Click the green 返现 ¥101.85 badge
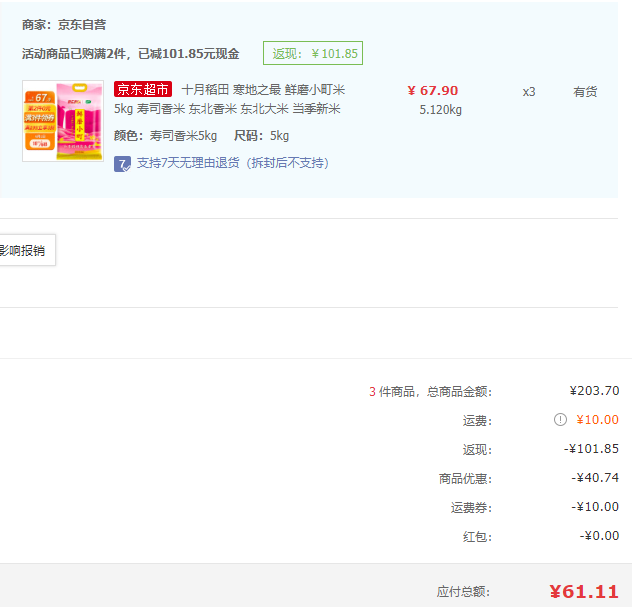This screenshot has height=607, width=632. tap(312, 54)
